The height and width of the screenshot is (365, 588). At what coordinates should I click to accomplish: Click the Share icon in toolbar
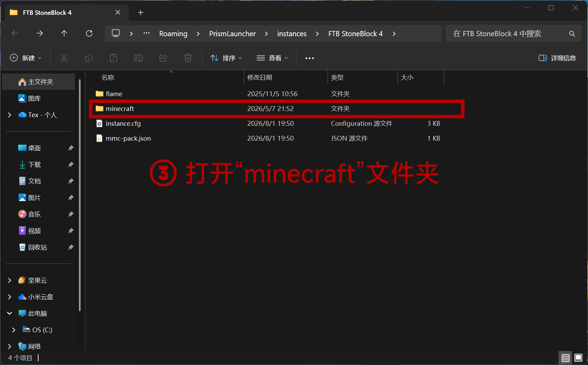pos(163,58)
